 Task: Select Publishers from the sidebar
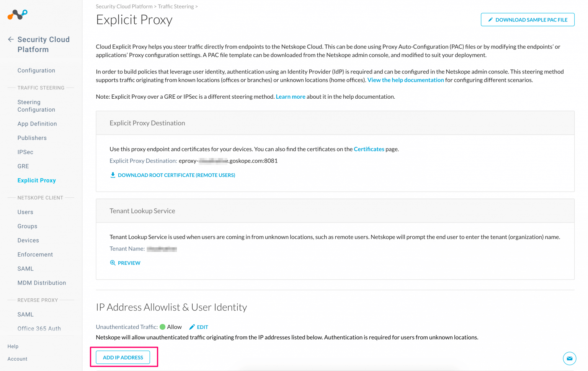point(32,138)
